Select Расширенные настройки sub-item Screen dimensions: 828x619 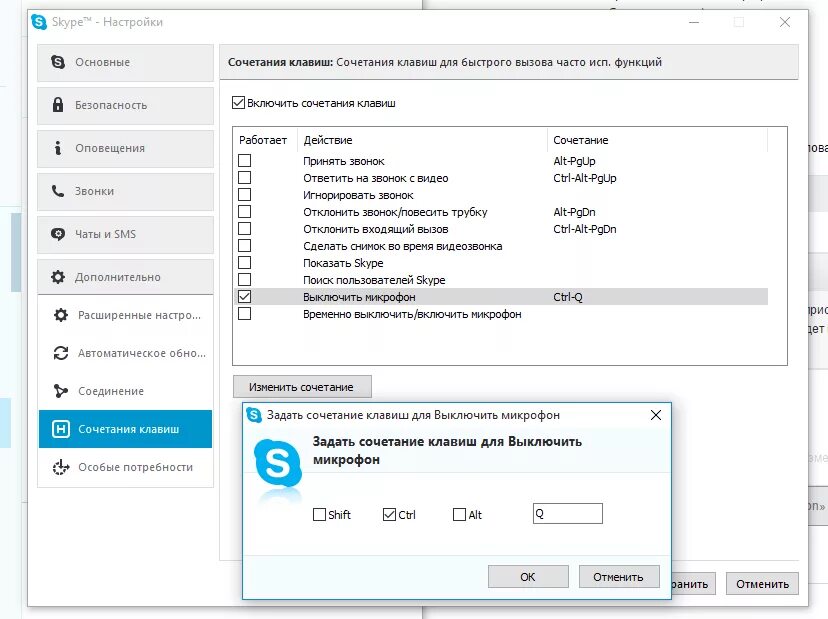point(125,315)
